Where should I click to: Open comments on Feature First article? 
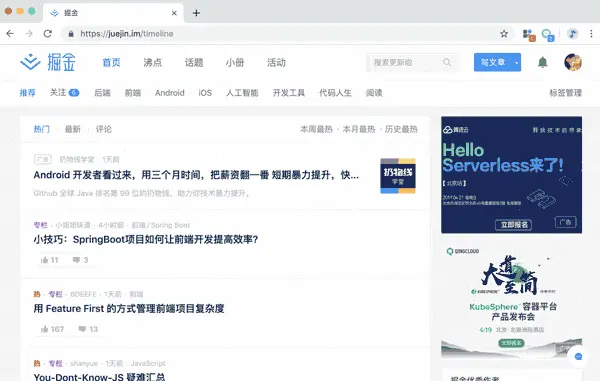[88, 329]
